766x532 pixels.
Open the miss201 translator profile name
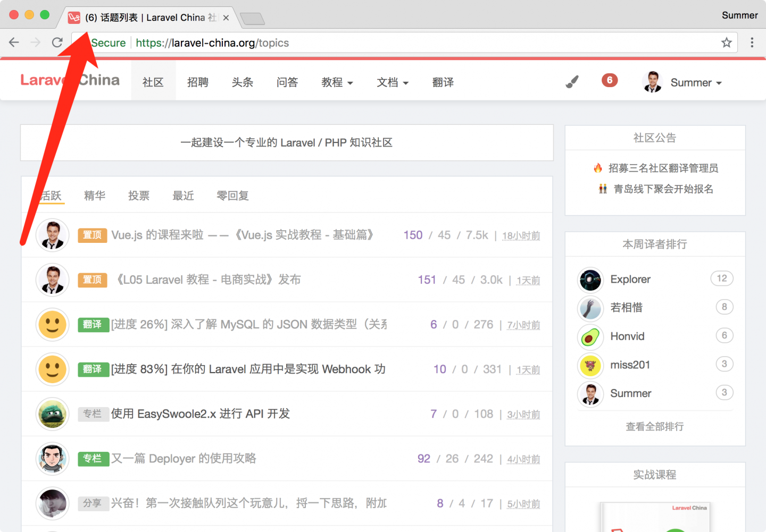(x=630, y=365)
